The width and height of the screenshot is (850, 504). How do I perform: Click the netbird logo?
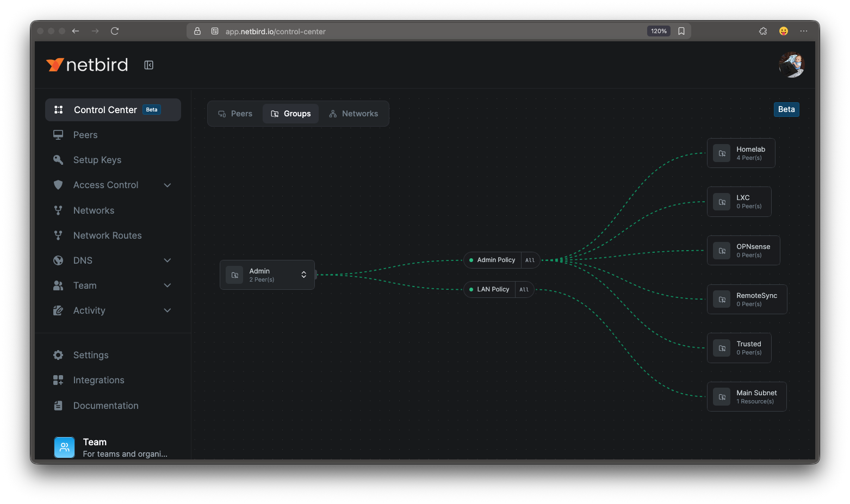pyautogui.click(x=87, y=65)
